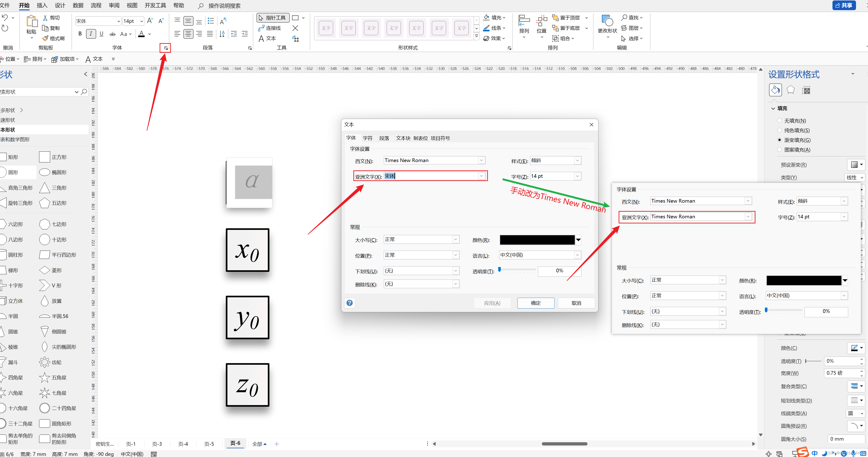Click the OK button in Text dialog
The height and width of the screenshot is (457, 868).
click(x=535, y=303)
